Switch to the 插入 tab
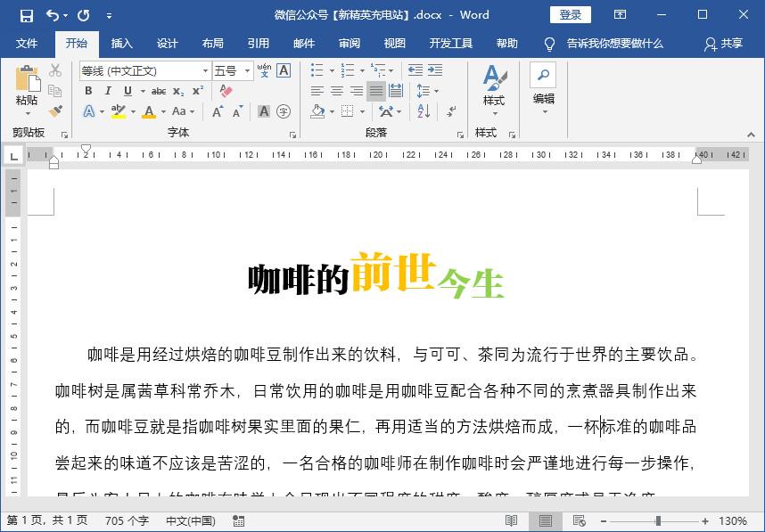 tap(122, 44)
